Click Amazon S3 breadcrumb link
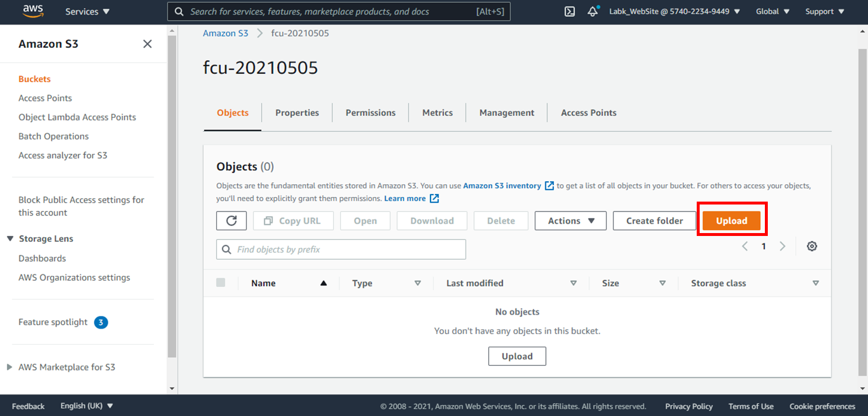868x416 pixels. click(225, 33)
